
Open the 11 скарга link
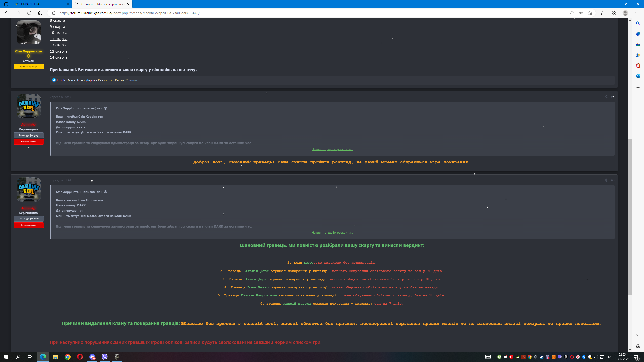(58, 39)
